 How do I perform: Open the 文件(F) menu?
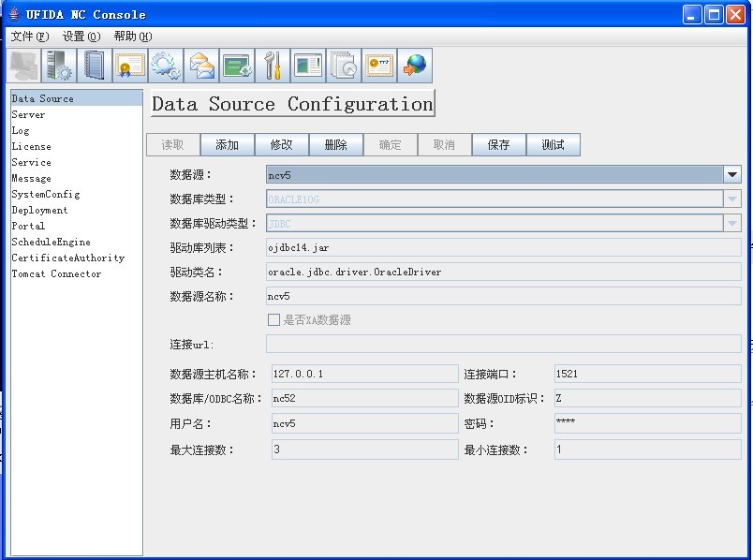click(x=30, y=37)
